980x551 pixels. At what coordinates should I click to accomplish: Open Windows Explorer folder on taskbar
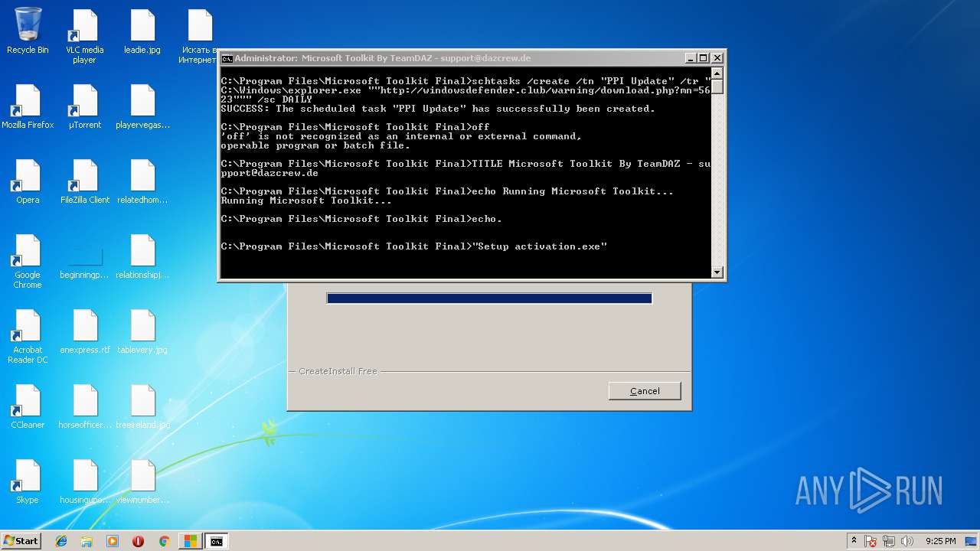[x=87, y=541]
